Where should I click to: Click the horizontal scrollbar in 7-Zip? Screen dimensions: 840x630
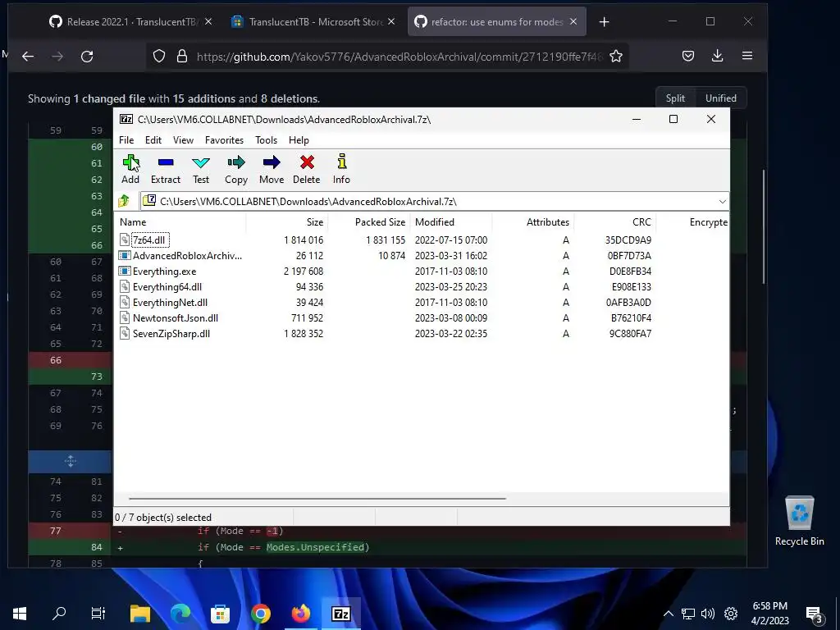point(317,498)
